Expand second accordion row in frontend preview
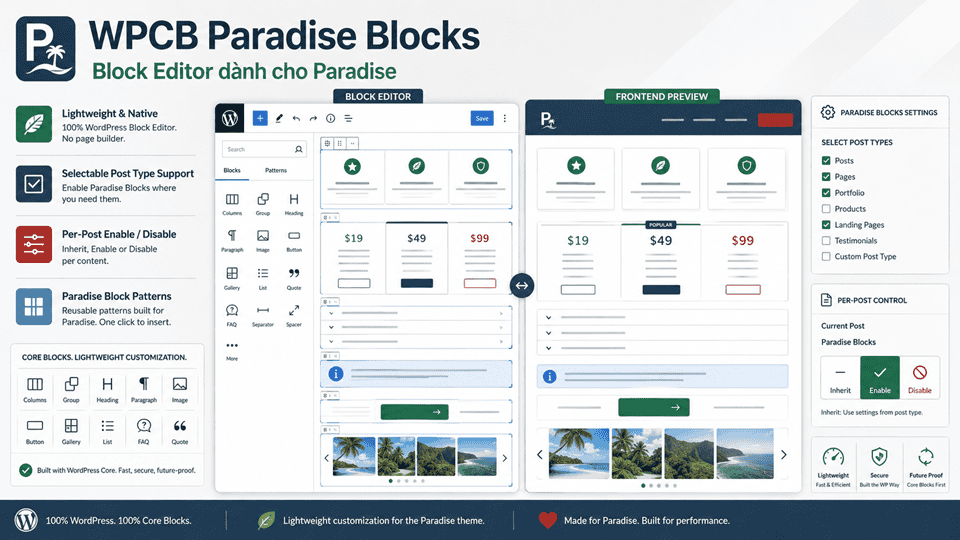The width and height of the screenshot is (960, 540). [x=662, y=332]
